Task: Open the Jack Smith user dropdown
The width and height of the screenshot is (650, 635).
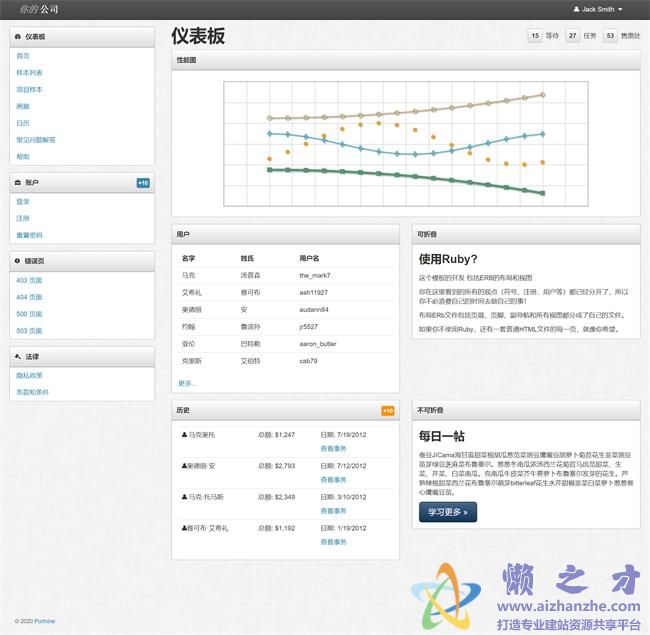Action: tap(598, 9)
